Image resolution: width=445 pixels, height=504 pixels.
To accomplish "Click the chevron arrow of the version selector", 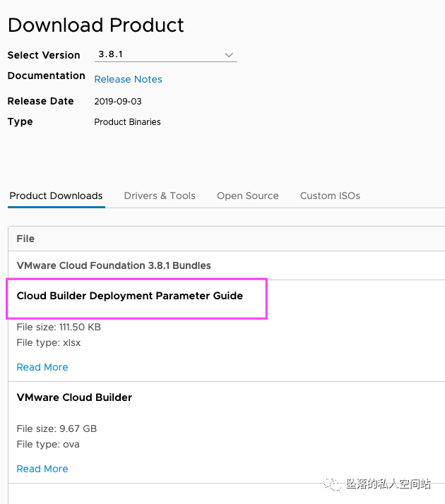I will coord(229,54).
